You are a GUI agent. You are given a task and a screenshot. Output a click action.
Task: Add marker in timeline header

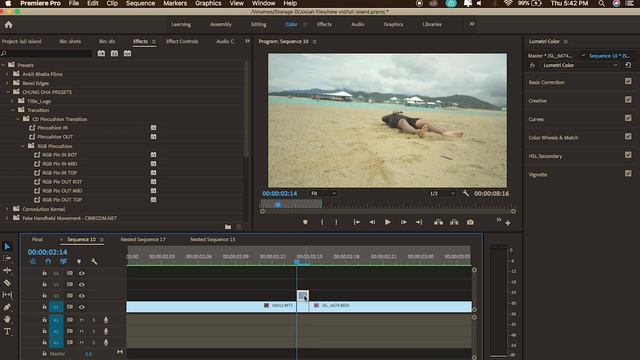tap(79, 261)
